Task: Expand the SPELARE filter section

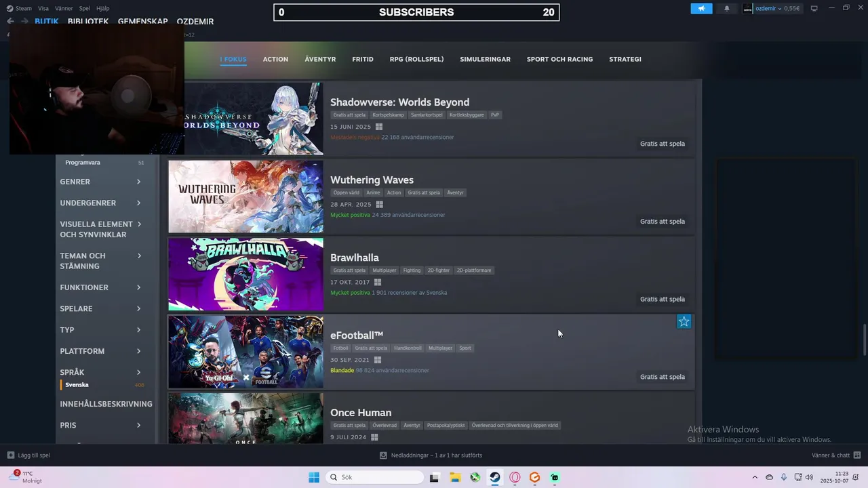Action: click(101, 308)
